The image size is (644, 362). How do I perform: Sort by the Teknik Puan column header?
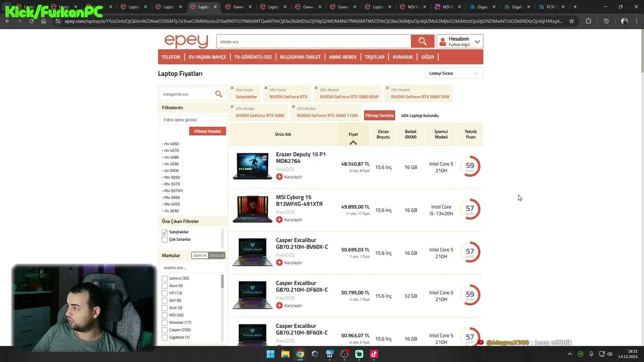click(470, 134)
